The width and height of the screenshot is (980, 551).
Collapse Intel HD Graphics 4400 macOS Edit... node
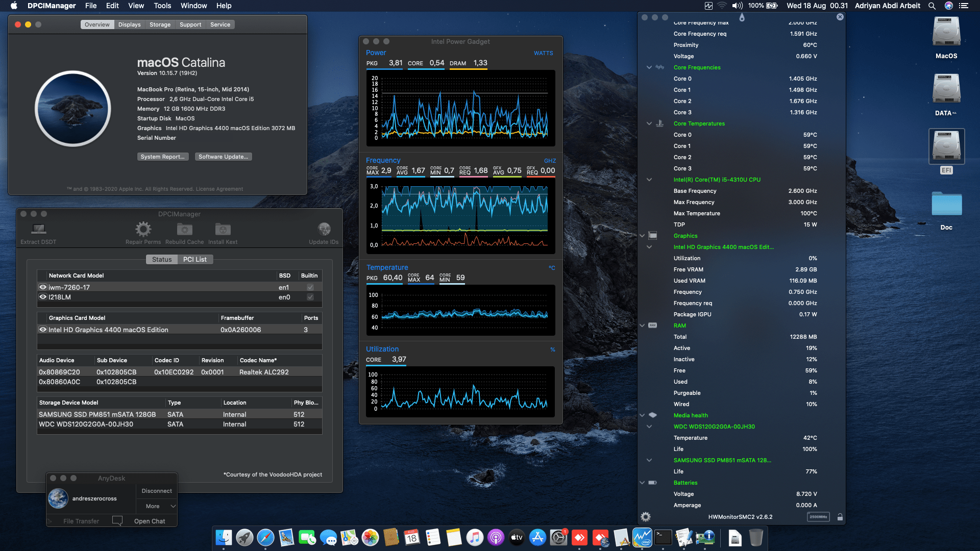coord(649,247)
